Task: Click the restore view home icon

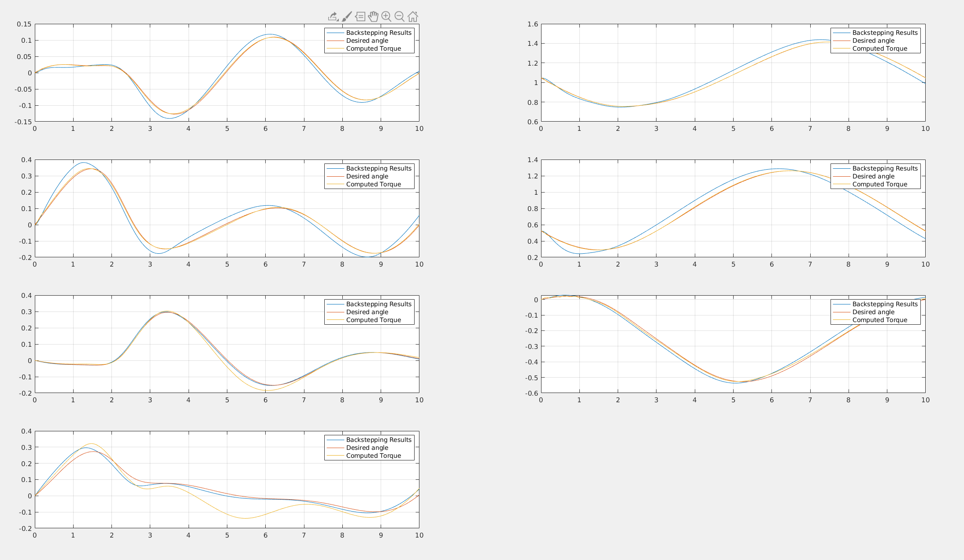Action: (x=413, y=17)
